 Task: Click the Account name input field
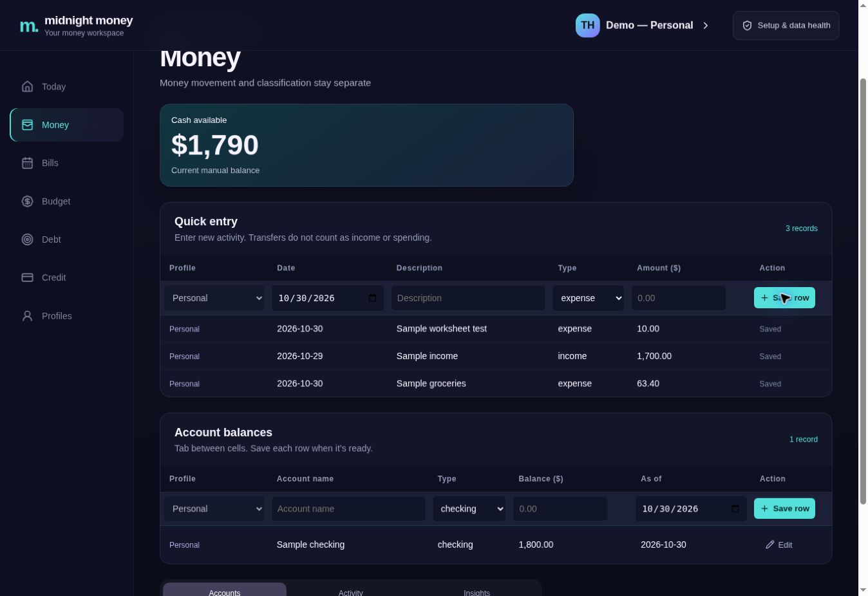tap(348, 508)
